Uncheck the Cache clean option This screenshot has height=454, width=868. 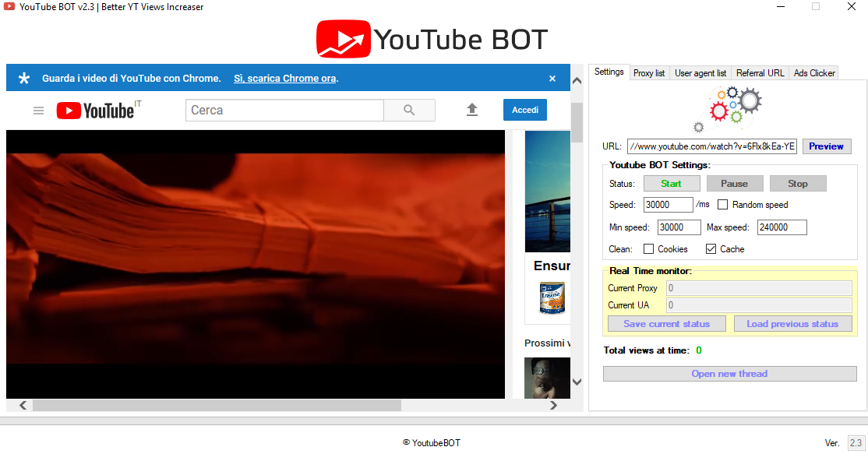point(709,248)
